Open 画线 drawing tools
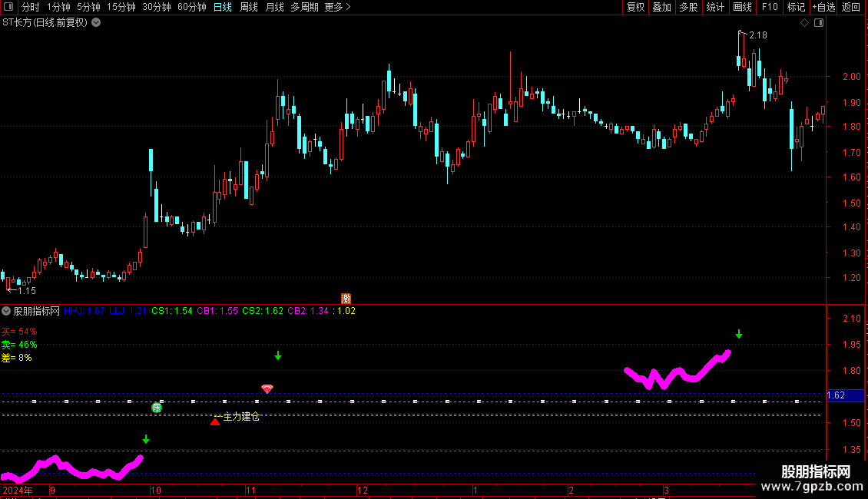Image resolution: width=868 pixels, height=499 pixels. pyautogui.click(x=742, y=7)
